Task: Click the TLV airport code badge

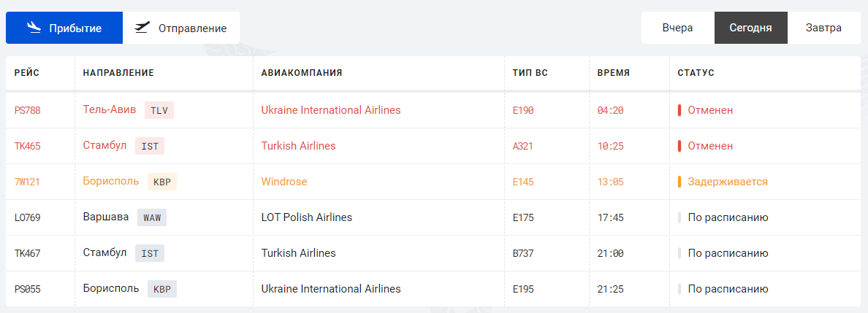Action: point(159,110)
